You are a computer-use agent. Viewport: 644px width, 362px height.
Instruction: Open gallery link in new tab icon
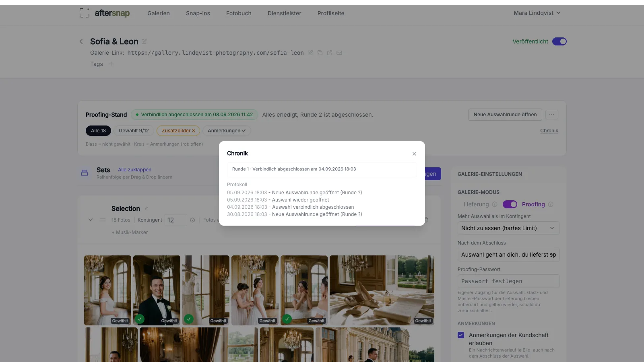tap(330, 53)
